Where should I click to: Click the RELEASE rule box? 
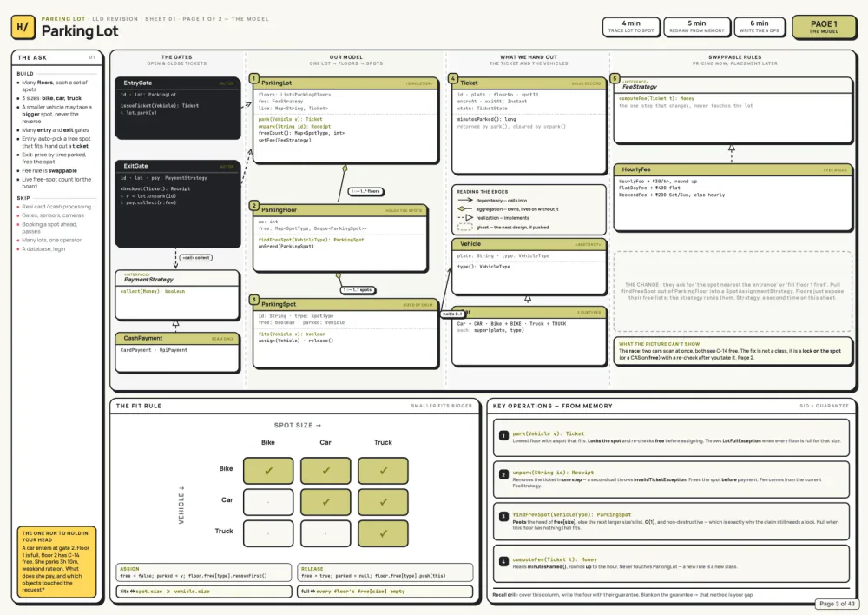point(385,572)
